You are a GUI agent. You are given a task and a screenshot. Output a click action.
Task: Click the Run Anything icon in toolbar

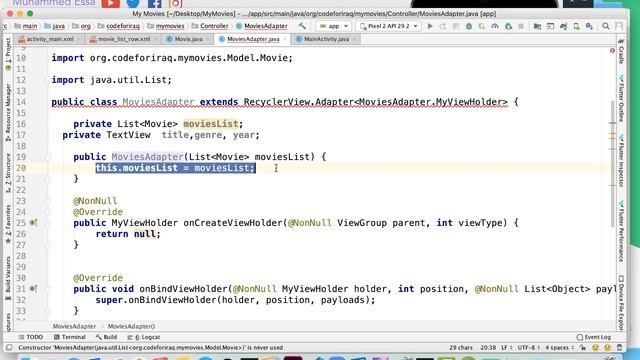[x=551, y=26]
